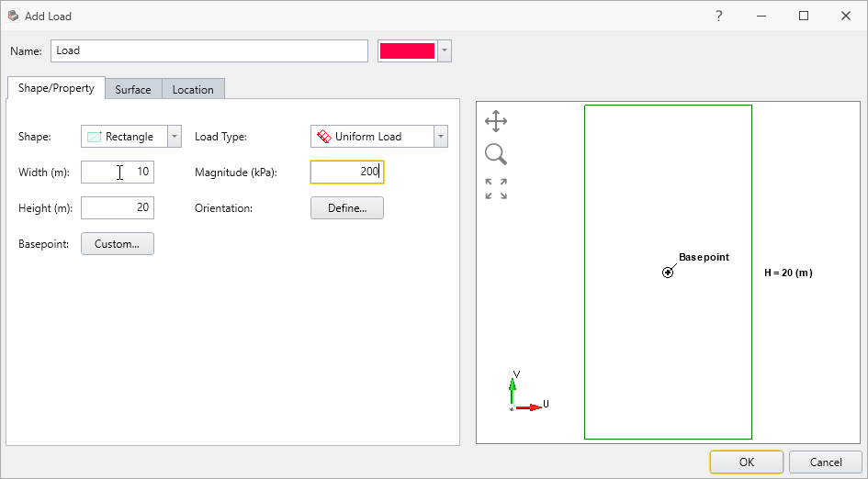
Task: Click the Name input field
Action: [x=209, y=50]
